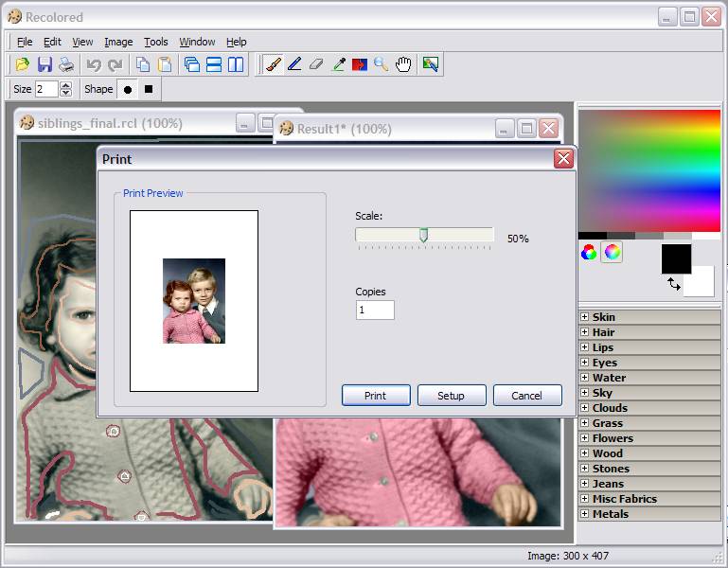Minimize the Result1 window
This screenshot has width=728, height=568.
pos(505,129)
